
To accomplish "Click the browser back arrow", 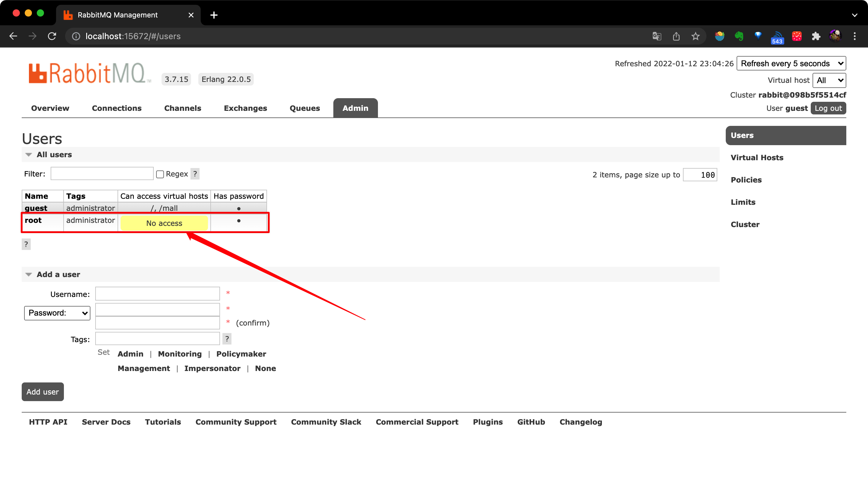I will click(x=13, y=36).
